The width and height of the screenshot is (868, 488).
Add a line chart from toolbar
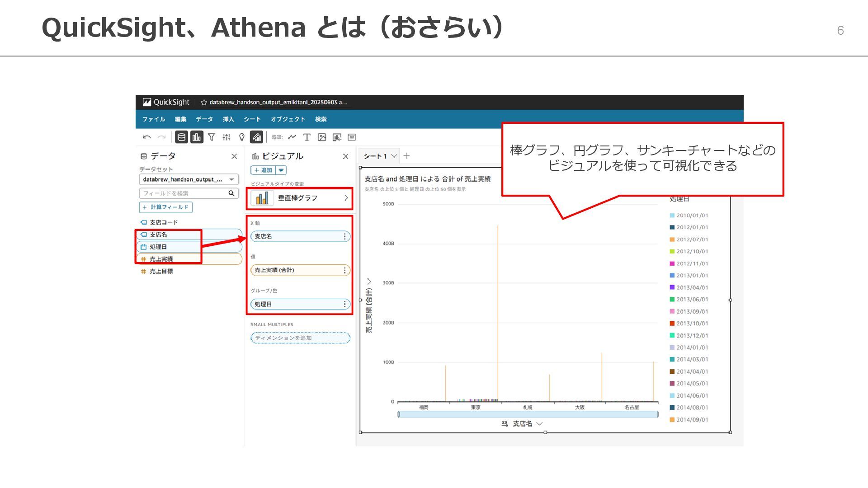tap(292, 137)
